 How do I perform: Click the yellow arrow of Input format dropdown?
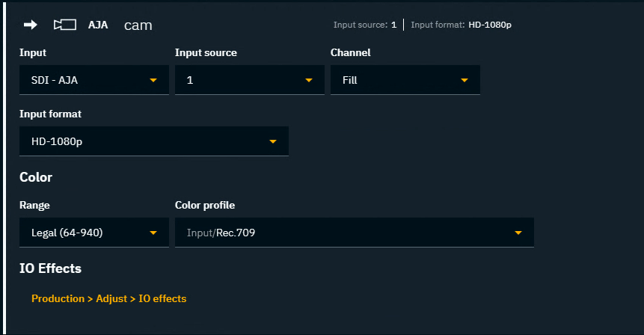(x=273, y=141)
